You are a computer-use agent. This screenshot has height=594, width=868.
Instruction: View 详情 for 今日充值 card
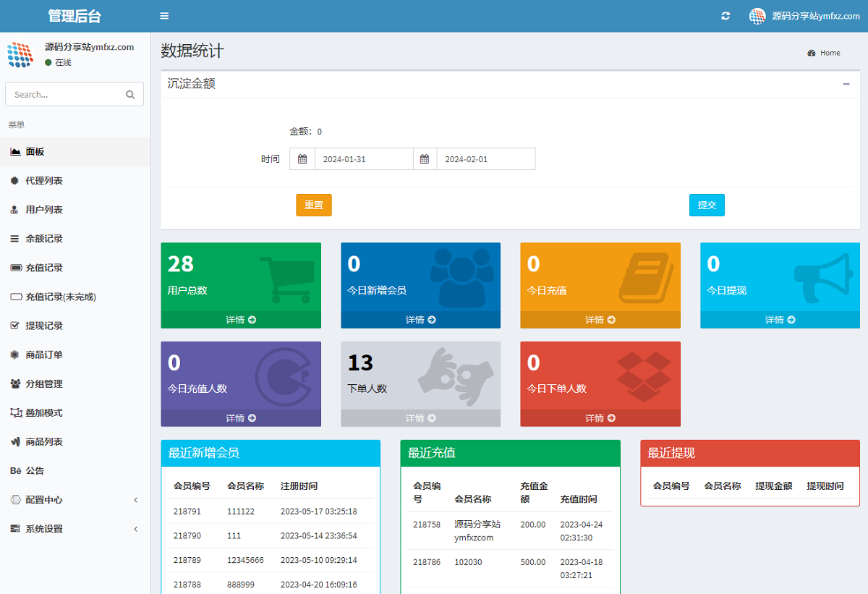tap(600, 320)
